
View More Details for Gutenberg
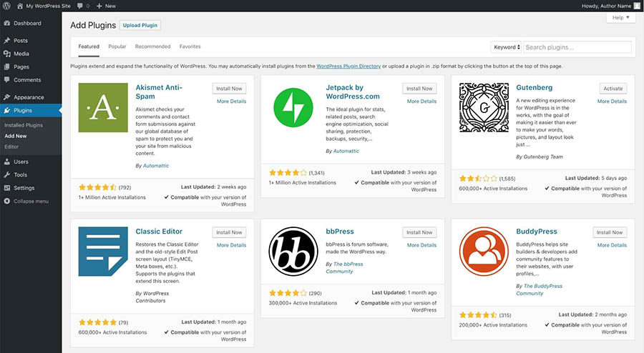point(612,101)
